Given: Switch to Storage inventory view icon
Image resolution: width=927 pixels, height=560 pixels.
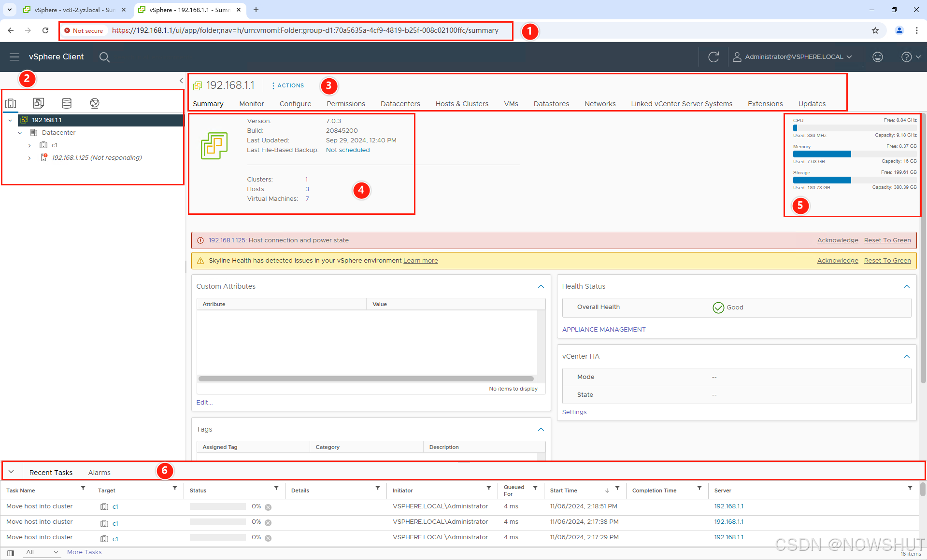Looking at the screenshot, I should 67,103.
